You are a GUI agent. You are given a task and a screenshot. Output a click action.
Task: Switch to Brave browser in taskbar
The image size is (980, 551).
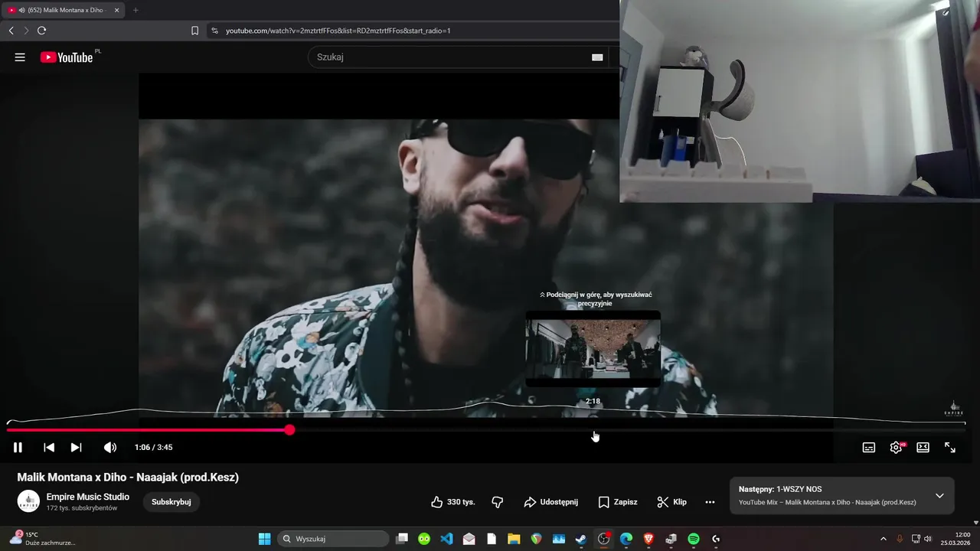coord(648,539)
